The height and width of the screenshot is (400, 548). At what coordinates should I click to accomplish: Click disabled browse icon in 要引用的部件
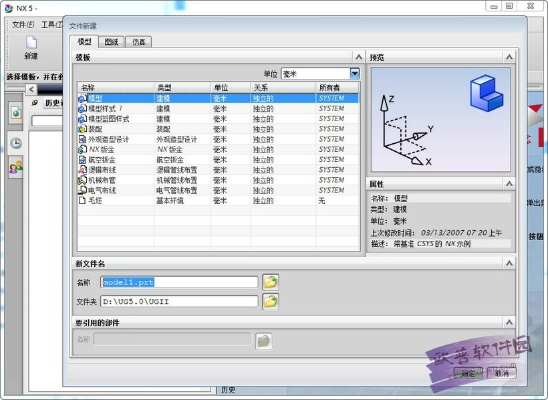click(x=264, y=341)
